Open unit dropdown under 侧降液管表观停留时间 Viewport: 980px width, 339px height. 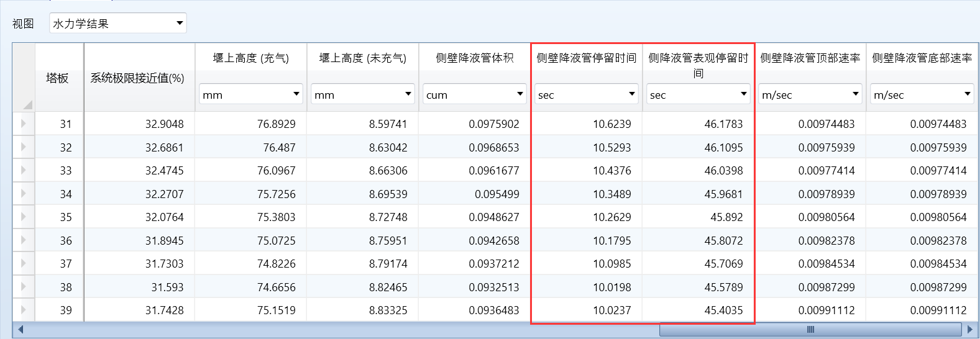744,94
